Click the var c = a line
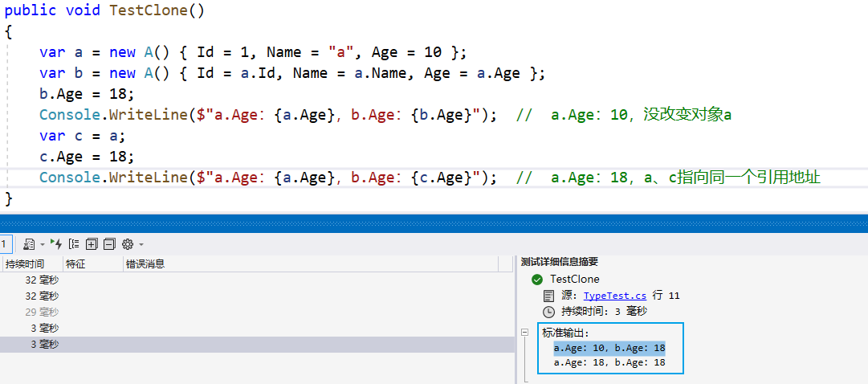Viewport: 868px width, 384px height. pos(82,136)
